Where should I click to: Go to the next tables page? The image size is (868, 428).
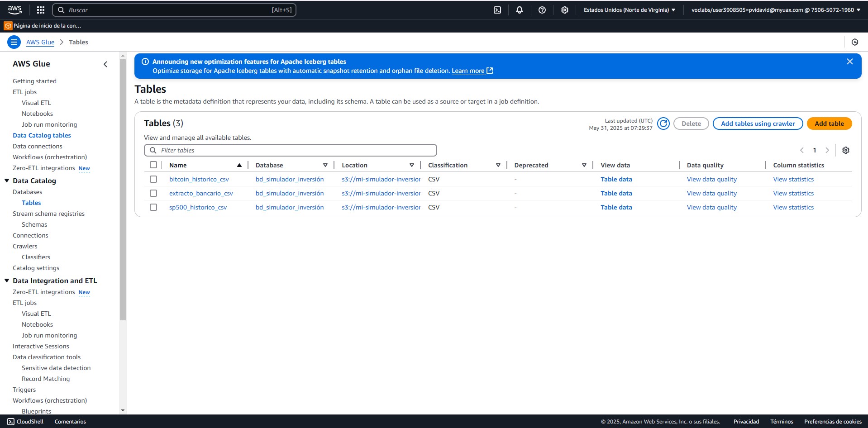827,150
